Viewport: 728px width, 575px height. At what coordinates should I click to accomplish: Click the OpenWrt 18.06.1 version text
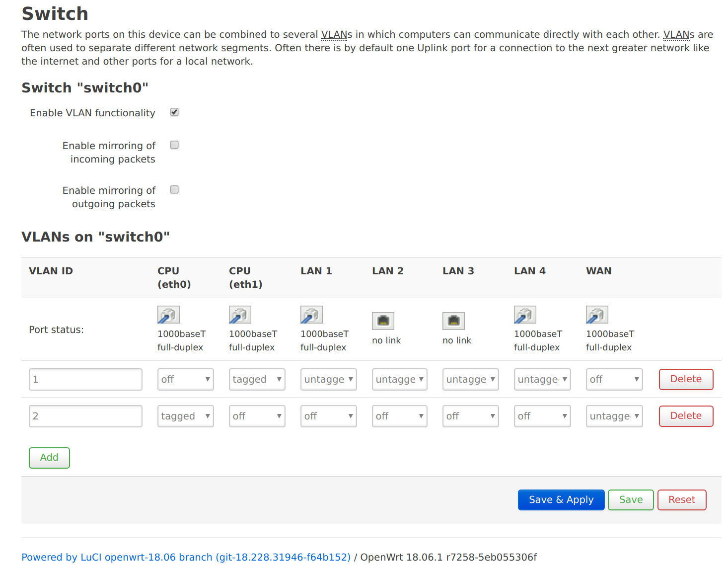click(x=448, y=557)
